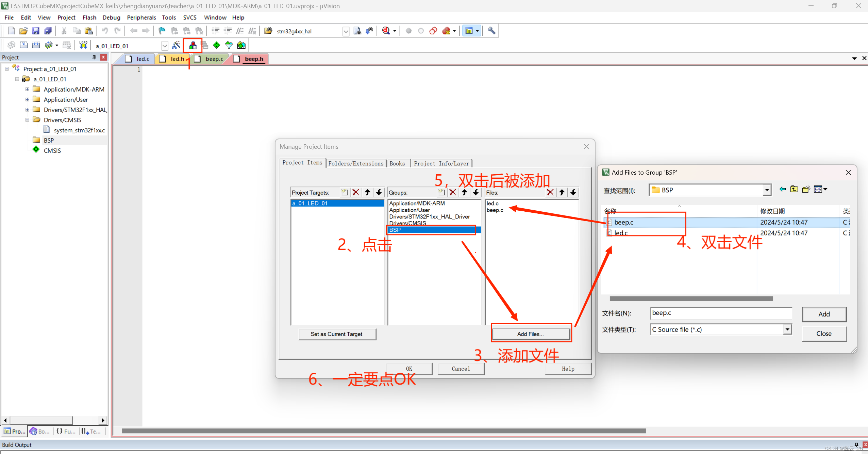Open the Configuration wrench icon

491,31
